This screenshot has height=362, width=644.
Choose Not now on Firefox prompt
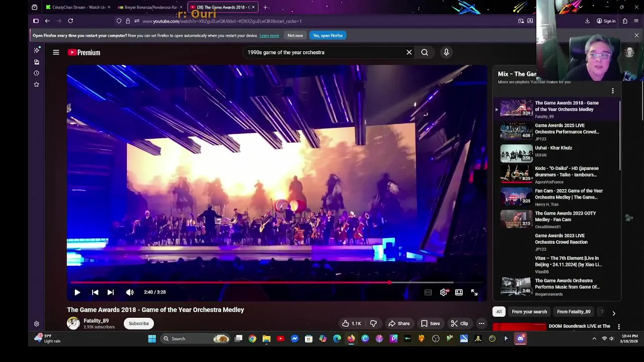coord(295,36)
